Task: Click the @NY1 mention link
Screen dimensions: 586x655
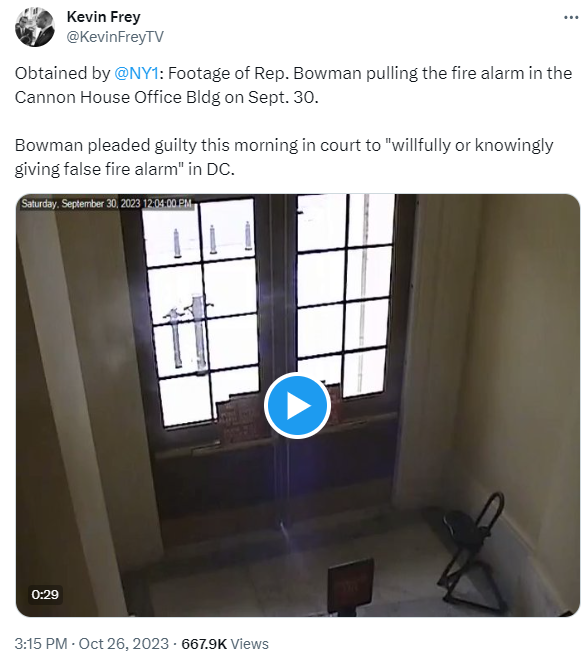Action: [136, 74]
